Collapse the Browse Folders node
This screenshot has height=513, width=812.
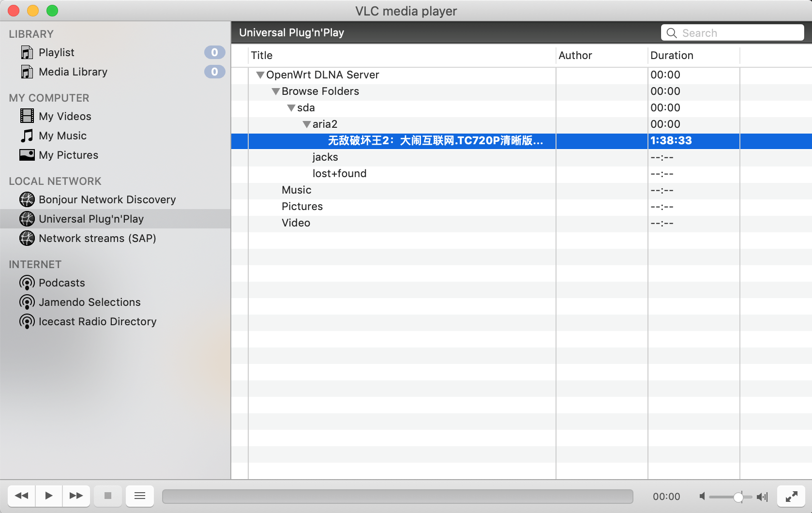[276, 91]
